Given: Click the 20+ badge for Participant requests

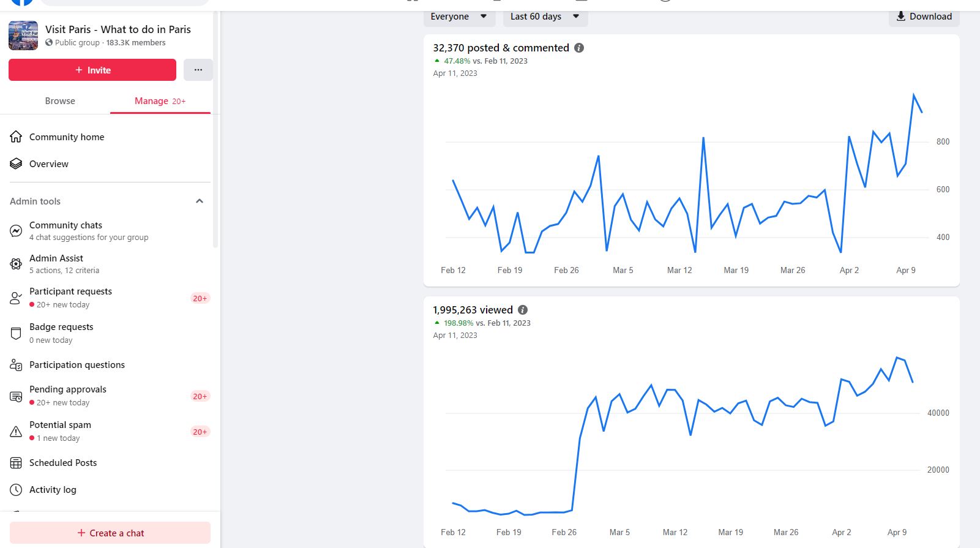Looking at the screenshot, I should (x=200, y=298).
